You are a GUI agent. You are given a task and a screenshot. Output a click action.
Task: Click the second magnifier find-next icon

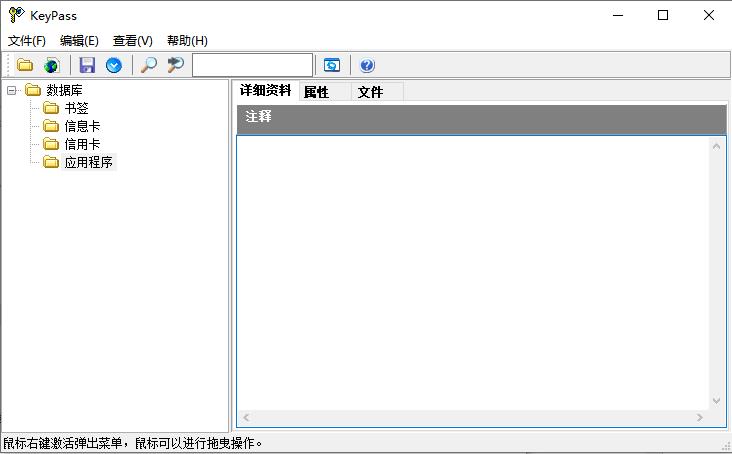(x=176, y=65)
